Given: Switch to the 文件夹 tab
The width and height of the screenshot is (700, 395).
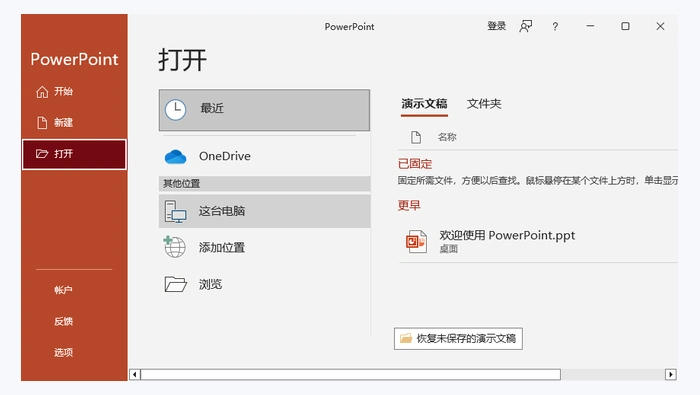Looking at the screenshot, I should point(484,104).
